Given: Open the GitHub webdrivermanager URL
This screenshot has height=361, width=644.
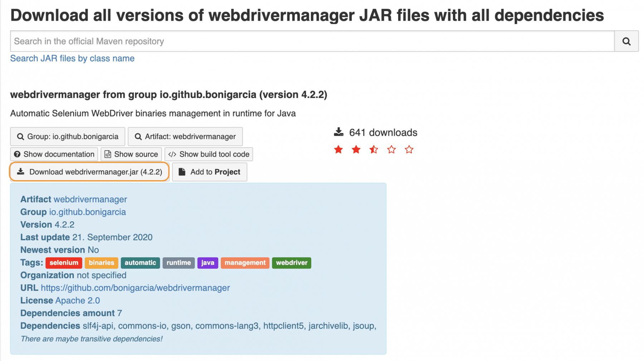Looking at the screenshot, I should (x=135, y=288).
